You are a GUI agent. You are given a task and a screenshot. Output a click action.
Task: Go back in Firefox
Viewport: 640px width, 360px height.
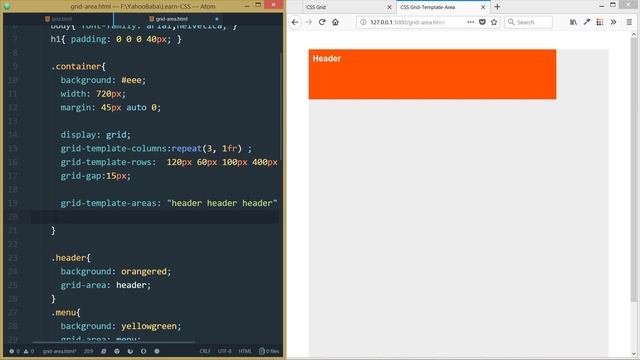click(295, 22)
